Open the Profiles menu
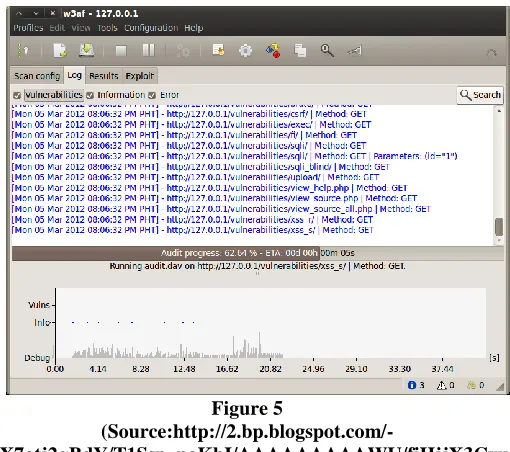 pos(28,28)
